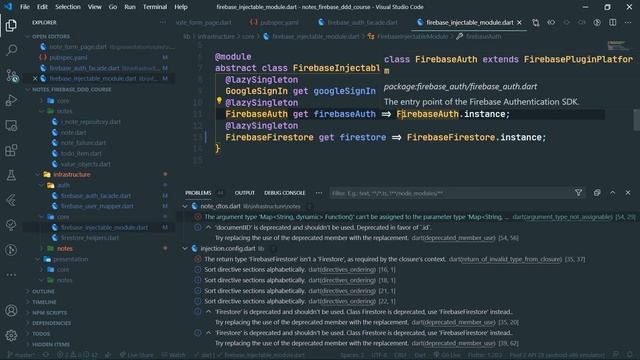Switch to the firebase_auth_facade.dart editor tab
640x360 pixels.
tap(359, 22)
